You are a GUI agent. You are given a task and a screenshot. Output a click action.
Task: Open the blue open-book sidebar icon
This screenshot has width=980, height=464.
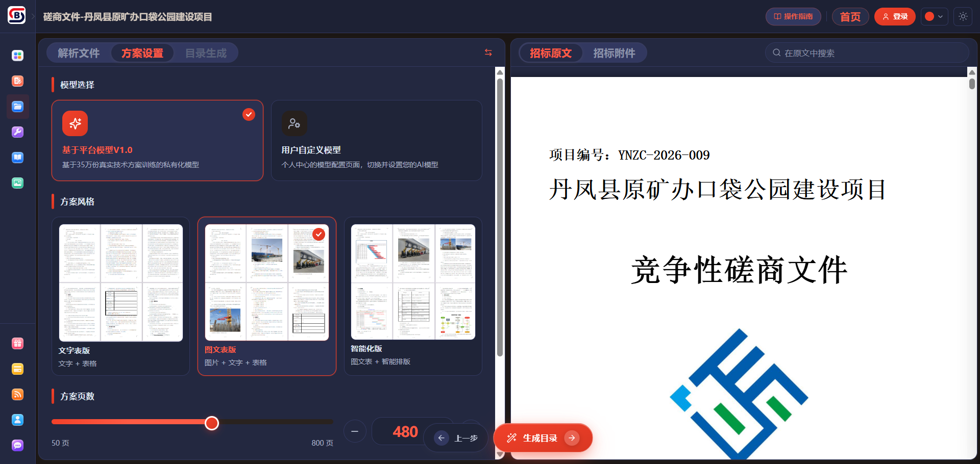coord(18,158)
